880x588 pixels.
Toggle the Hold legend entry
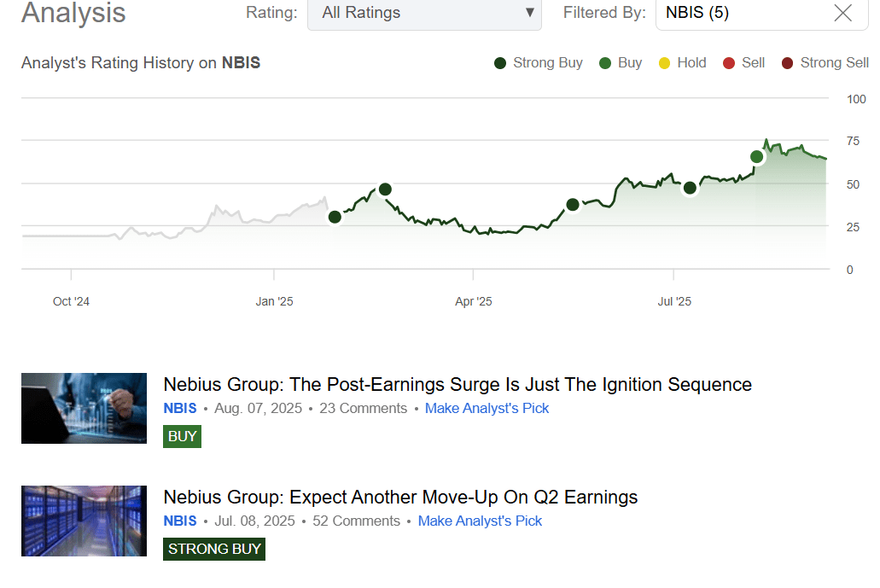pos(682,63)
